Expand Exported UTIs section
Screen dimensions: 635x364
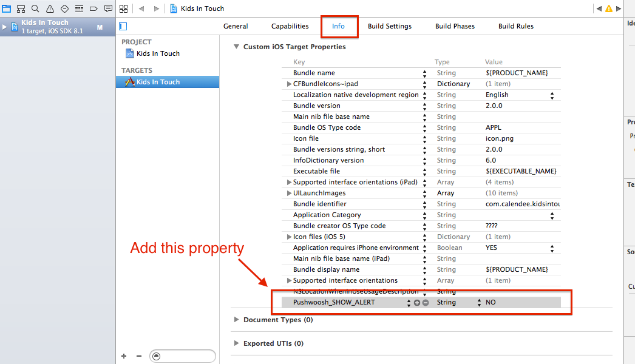(x=236, y=343)
